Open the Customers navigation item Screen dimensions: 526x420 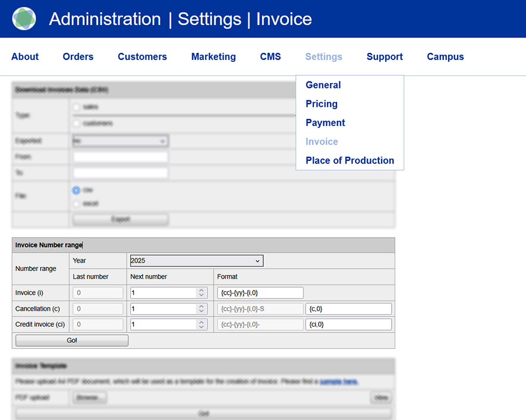[x=142, y=57]
